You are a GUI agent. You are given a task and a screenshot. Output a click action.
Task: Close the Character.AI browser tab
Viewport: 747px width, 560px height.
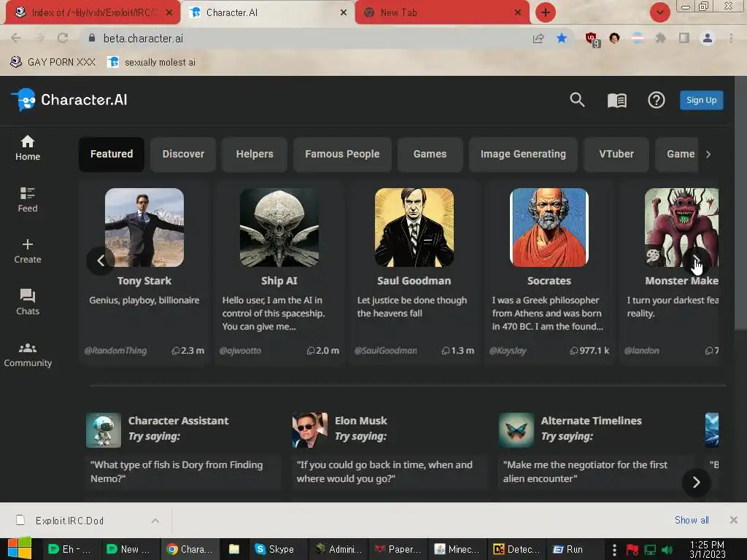[344, 13]
